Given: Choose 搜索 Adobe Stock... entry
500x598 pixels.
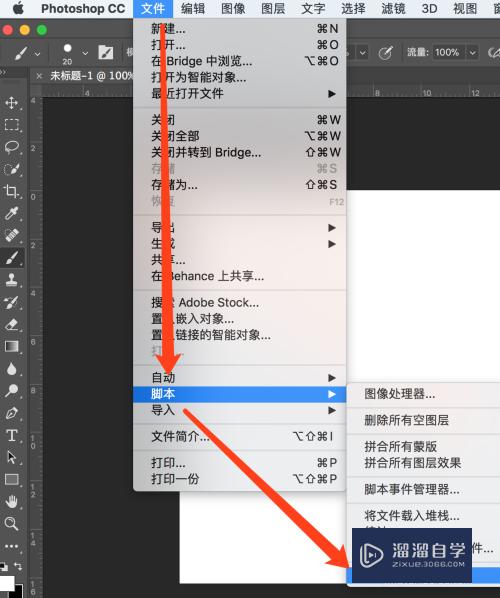Looking at the screenshot, I should 240,302.
